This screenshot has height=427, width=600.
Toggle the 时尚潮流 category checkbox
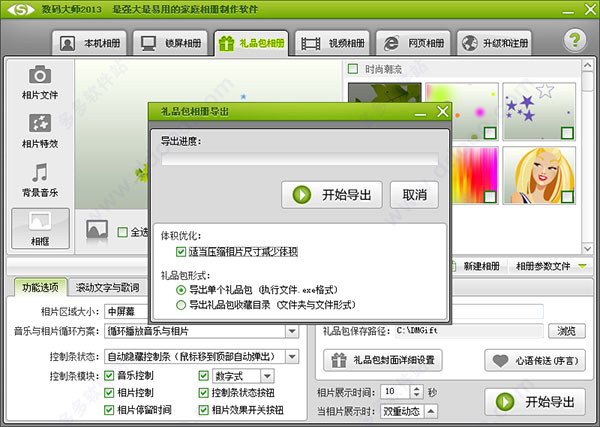[353, 69]
